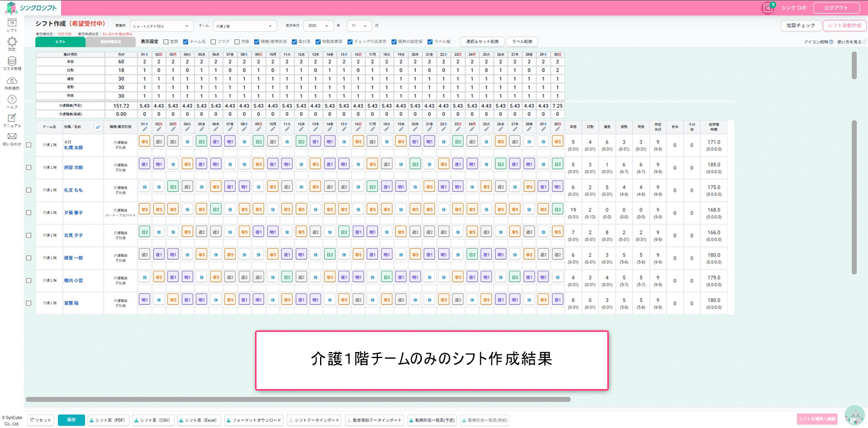The image size is (868, 428).
Task: Open the year dropdown showing 2025
Action: 319,26
